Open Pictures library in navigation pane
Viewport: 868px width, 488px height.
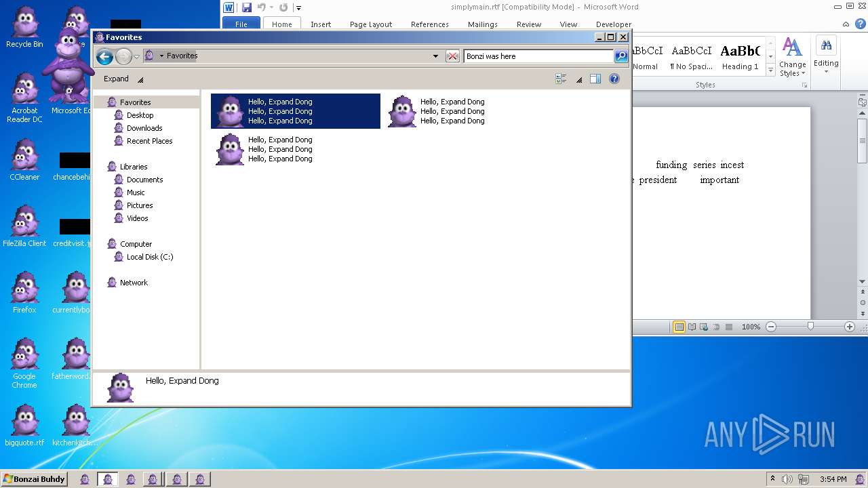click(140, 205)
